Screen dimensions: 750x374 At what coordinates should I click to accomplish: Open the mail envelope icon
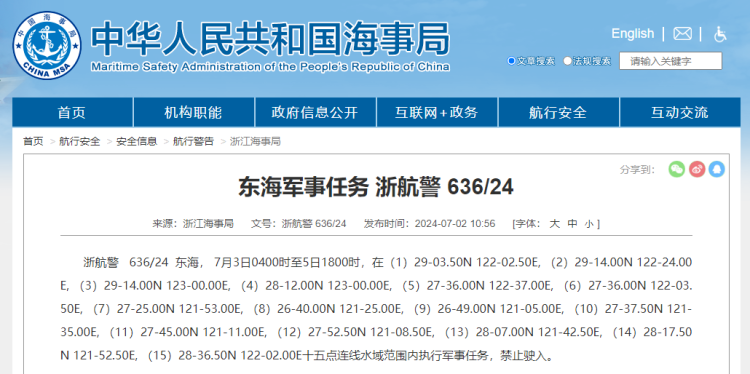[682, 33]
